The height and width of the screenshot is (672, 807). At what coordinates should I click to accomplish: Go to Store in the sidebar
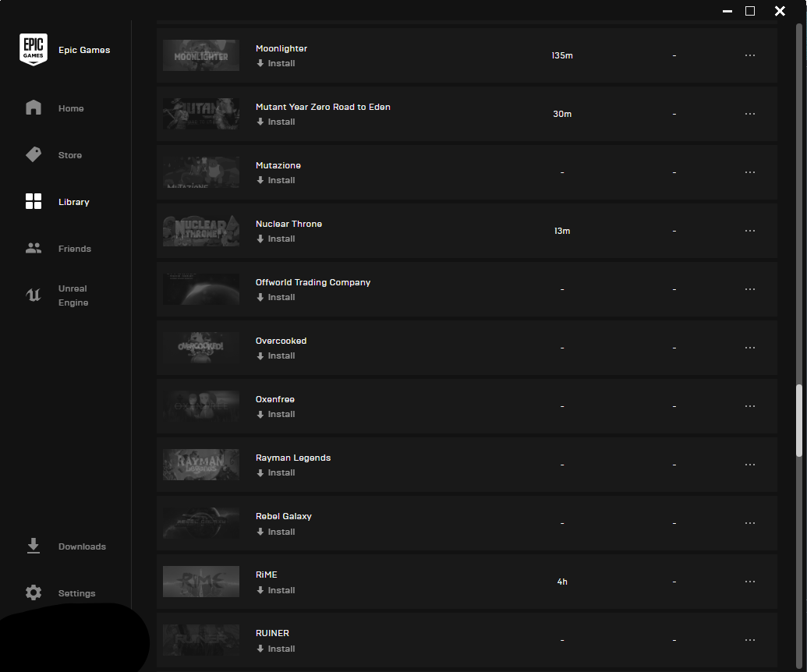point(70,155)
